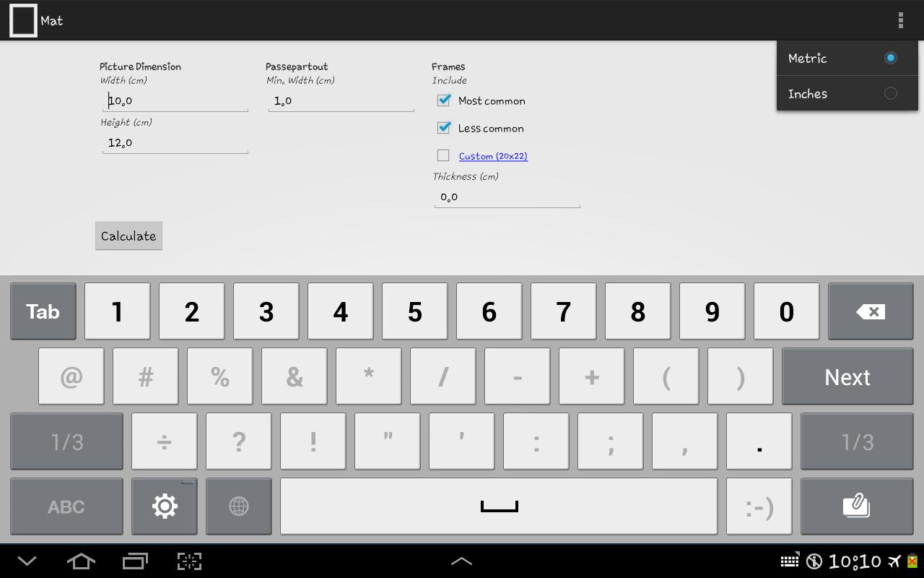The width and height of the screenshot is (924, 578).
Task: Tap the @ symbol key
Action: [71, 376]
